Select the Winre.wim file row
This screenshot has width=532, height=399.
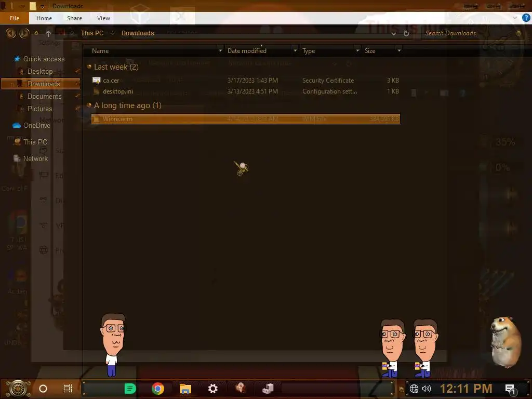pos(246,119)
